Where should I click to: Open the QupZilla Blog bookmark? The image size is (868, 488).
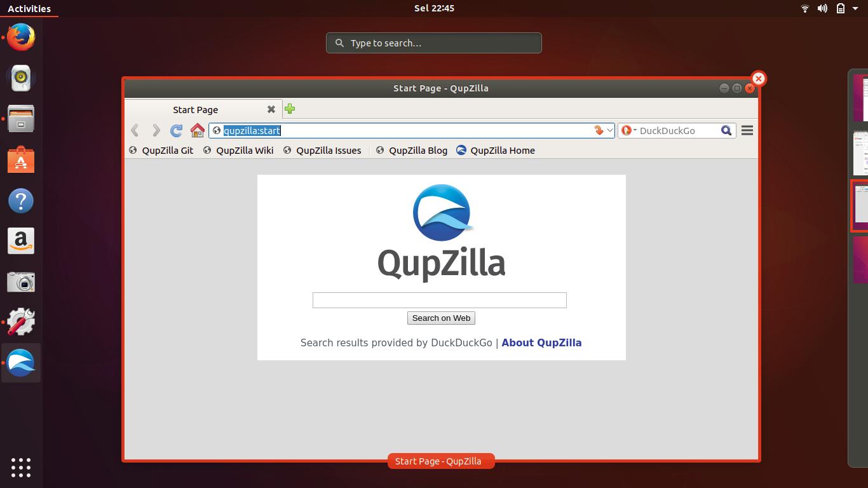tap(412, 151)
